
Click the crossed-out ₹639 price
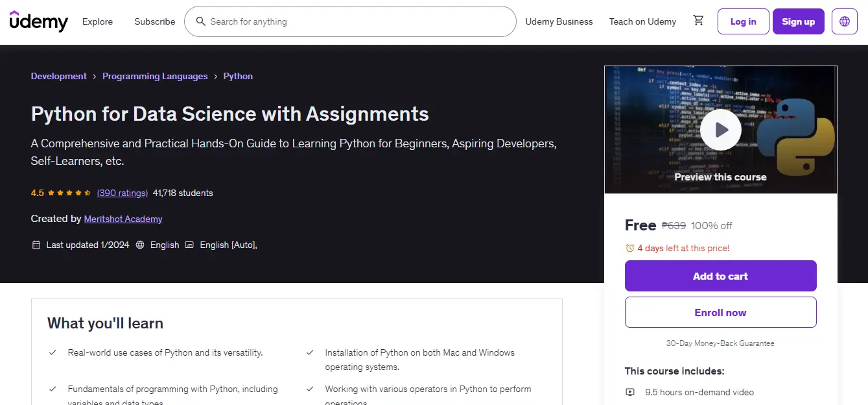pos(674,225)
